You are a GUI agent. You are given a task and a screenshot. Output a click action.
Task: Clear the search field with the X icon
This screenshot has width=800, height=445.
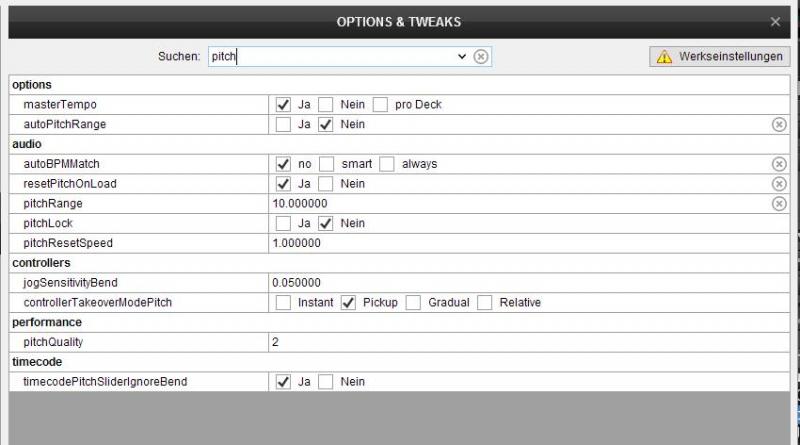(481, 56)
